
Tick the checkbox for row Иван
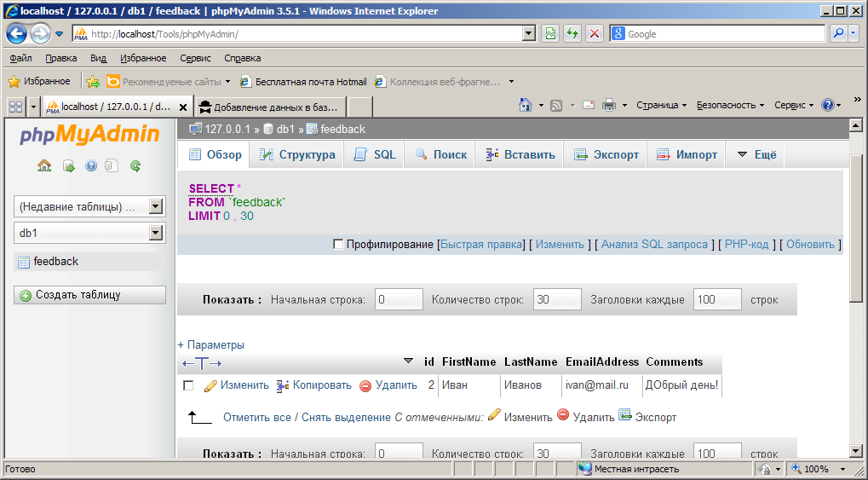[x=188, y=385]
